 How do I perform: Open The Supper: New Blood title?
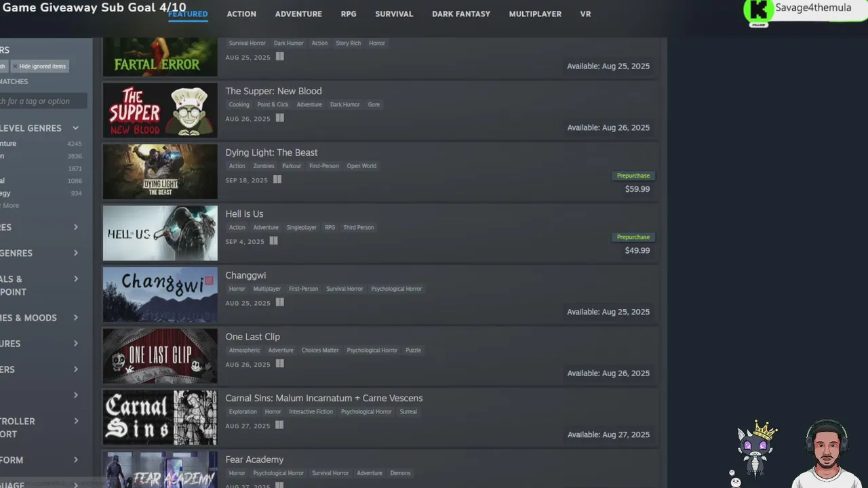pyautogui.click(x=273, y=91)
